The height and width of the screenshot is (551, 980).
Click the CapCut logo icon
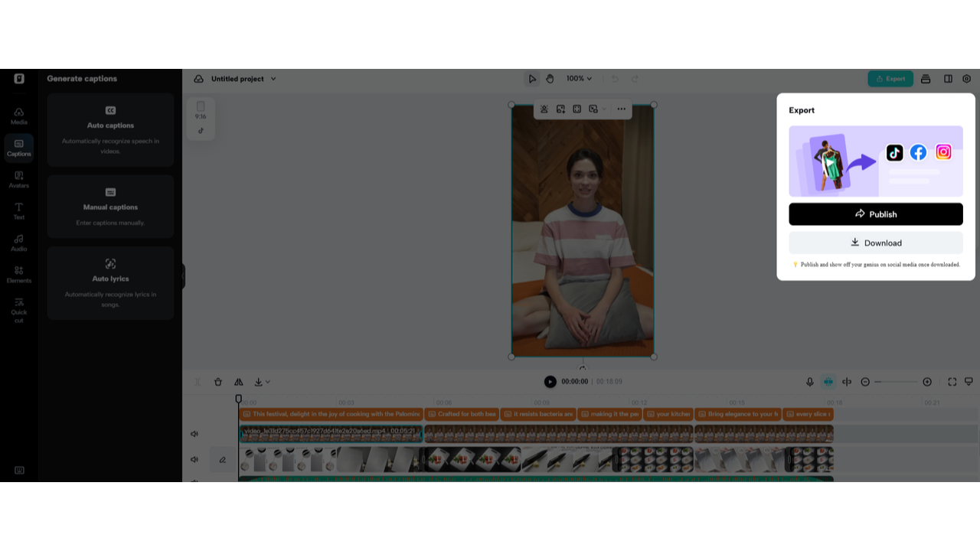pos(19,78)
